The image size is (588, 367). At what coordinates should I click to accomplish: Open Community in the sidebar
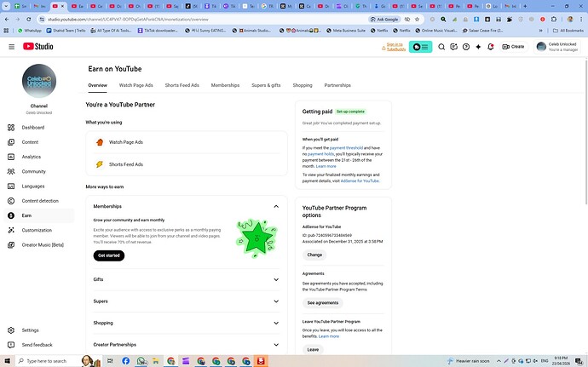(x=33, y=171)
